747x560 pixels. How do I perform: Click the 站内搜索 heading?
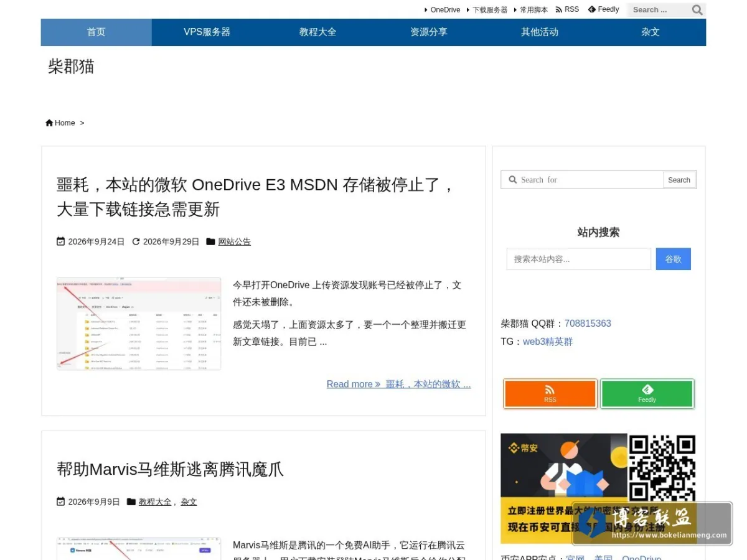tap(598, 233)
